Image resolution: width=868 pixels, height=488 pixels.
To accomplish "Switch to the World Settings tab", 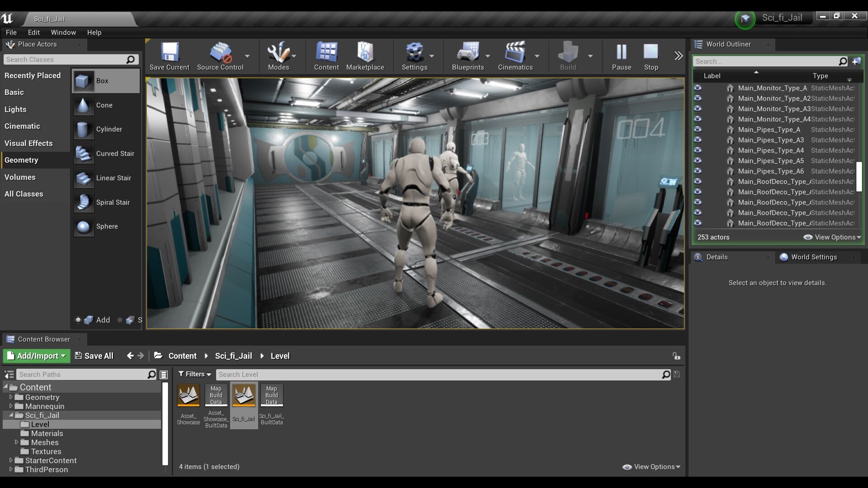I will click(814, 257).
